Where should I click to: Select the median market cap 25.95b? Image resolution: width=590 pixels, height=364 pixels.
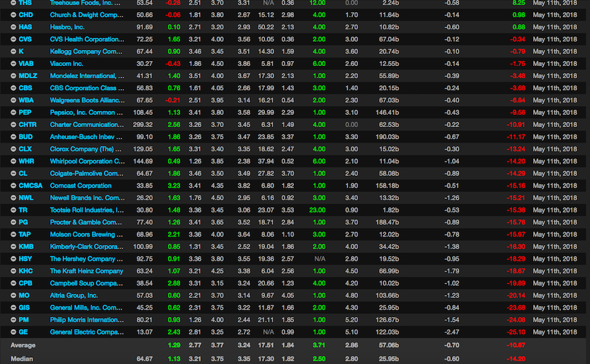click(x=389, y=359)
